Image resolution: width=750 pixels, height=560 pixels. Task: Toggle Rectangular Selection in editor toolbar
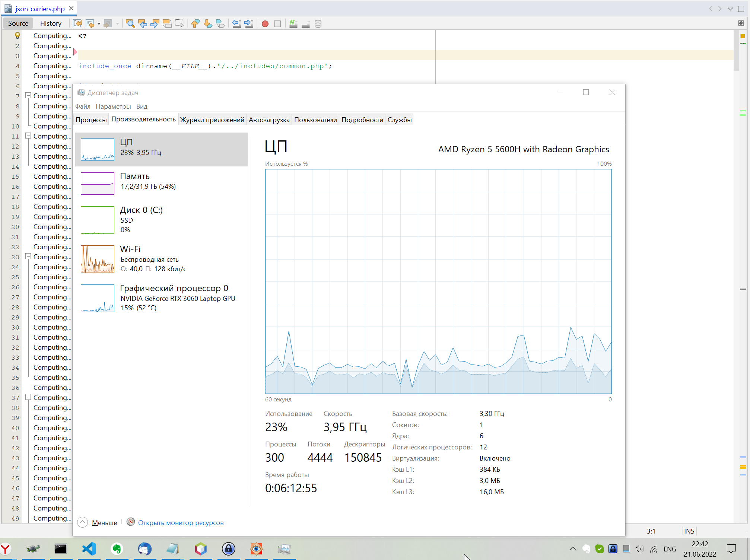179,23
